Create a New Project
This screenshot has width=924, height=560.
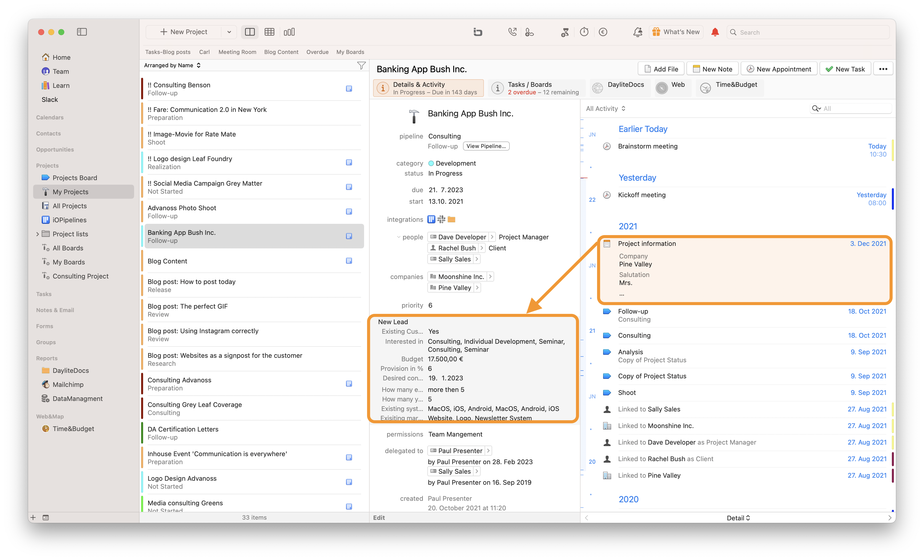[183, 32]
